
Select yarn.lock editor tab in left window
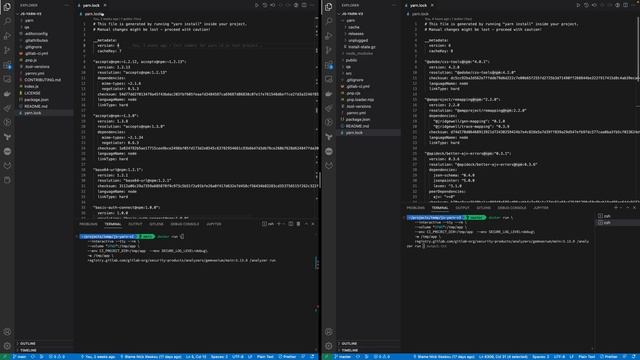tap(91, 5)
